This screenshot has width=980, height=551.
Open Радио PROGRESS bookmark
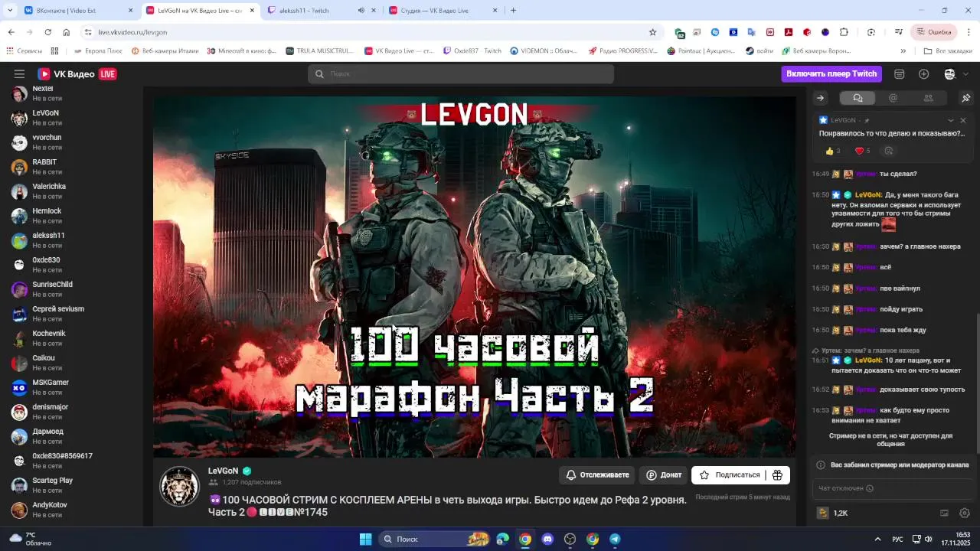(622, 51)
